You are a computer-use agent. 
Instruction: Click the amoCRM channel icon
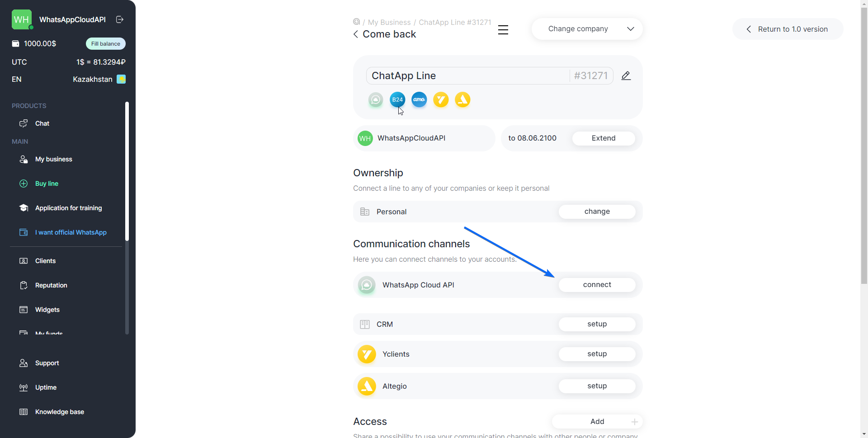tap(419, 99)
